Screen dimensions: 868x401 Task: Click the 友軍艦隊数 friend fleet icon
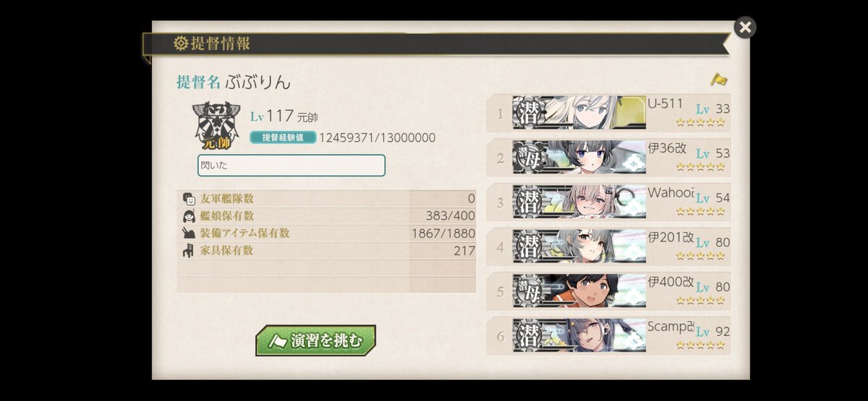(x=189, y=199)
